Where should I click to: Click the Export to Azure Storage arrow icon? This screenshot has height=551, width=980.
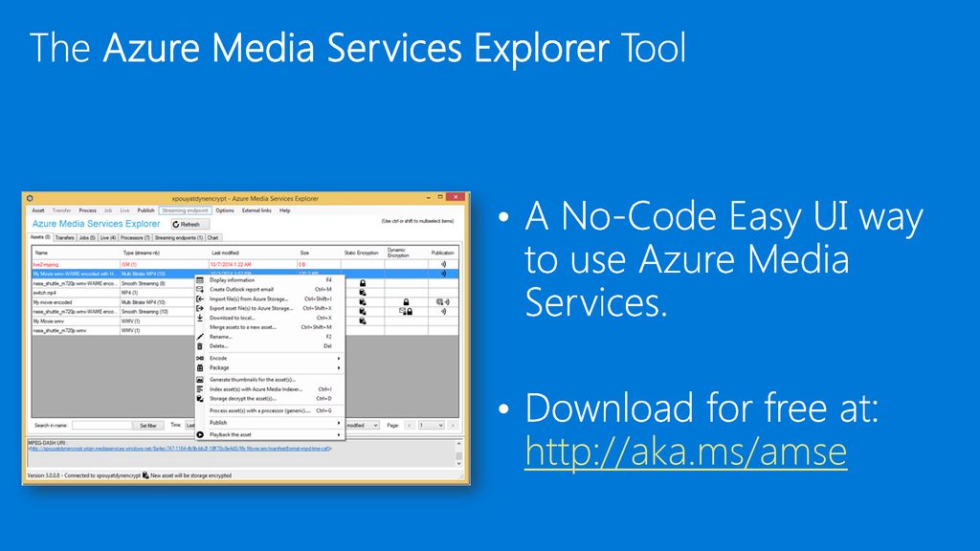pyautogui.click(x=200, y=308)
